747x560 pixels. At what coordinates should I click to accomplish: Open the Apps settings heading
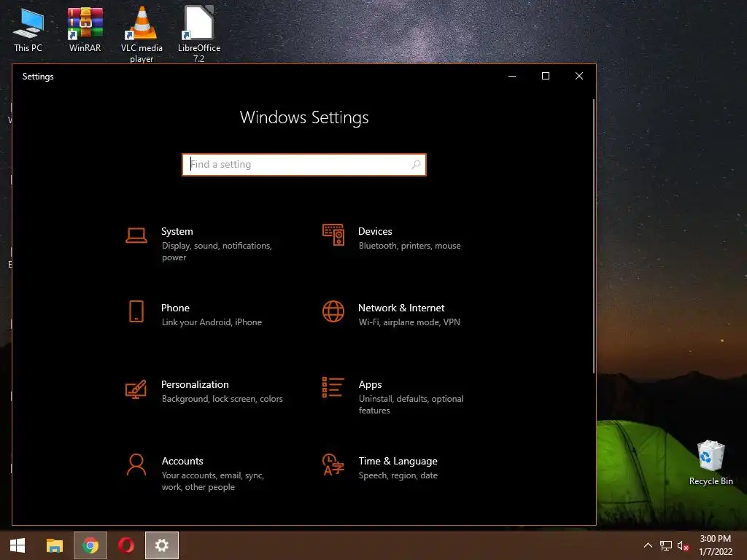(x=370, y=385)
